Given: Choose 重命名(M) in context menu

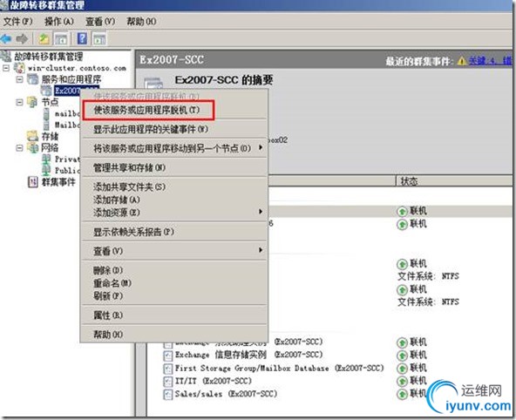Looking at the screenshot, I should tap(112, 283).
